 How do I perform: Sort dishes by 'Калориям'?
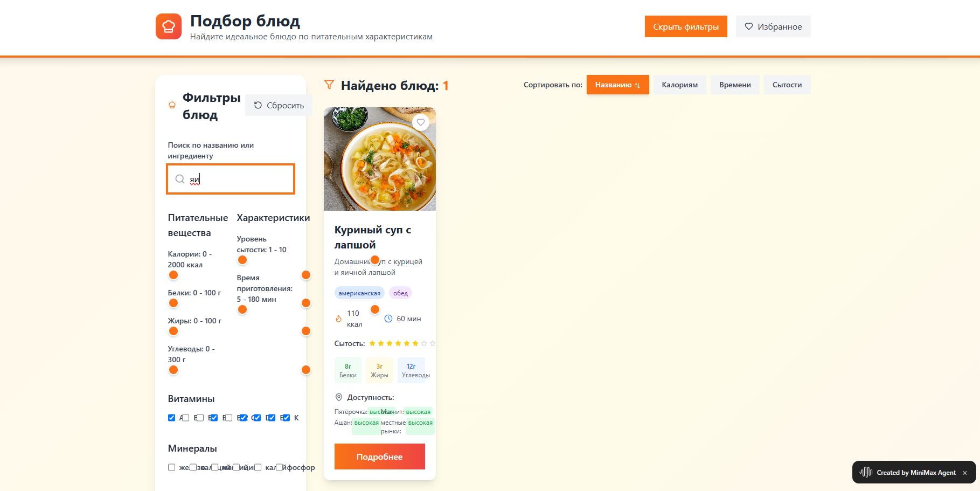click(x=679, y=85)
